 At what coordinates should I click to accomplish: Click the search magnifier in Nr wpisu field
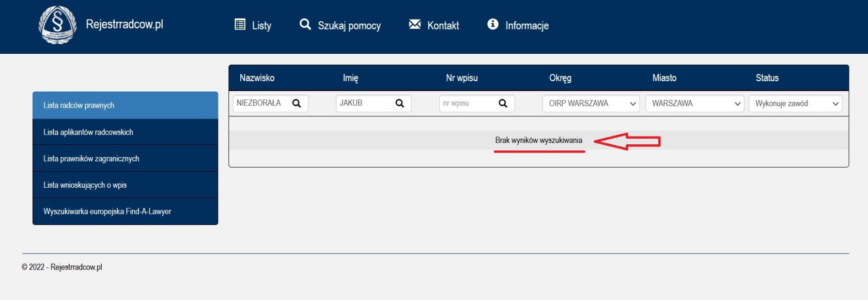503,103
